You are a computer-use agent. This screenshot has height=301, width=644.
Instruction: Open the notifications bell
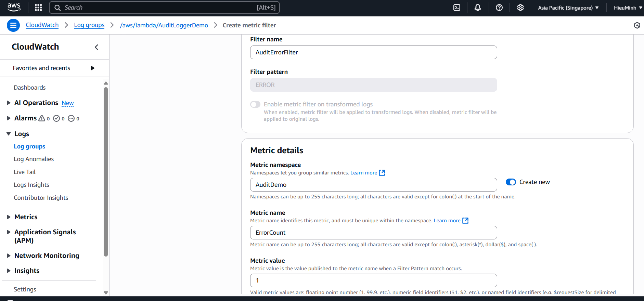coord(478,8)
